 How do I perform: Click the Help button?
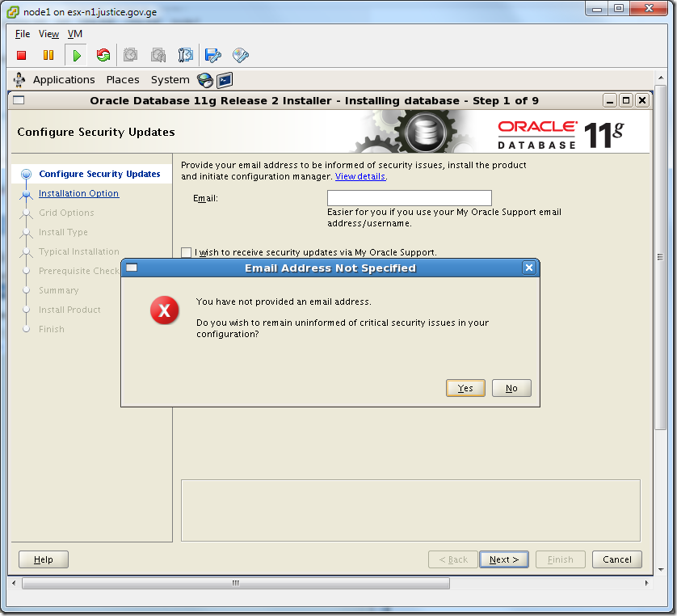[43, 559]
